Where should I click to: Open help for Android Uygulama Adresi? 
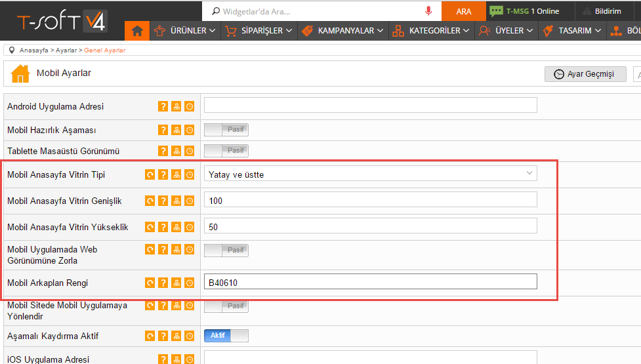pos(163,107)
